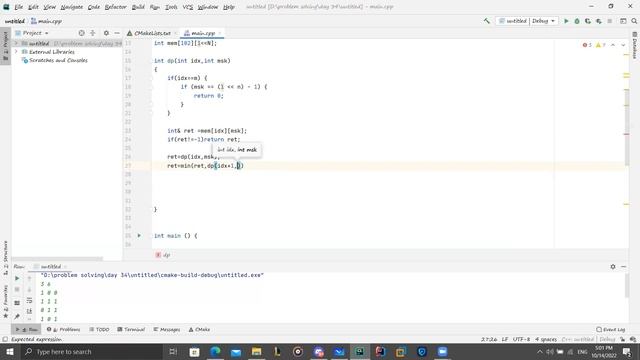
Task: Click the Collapse All icon in Project panel header
Action: click(x=93, y=33)
